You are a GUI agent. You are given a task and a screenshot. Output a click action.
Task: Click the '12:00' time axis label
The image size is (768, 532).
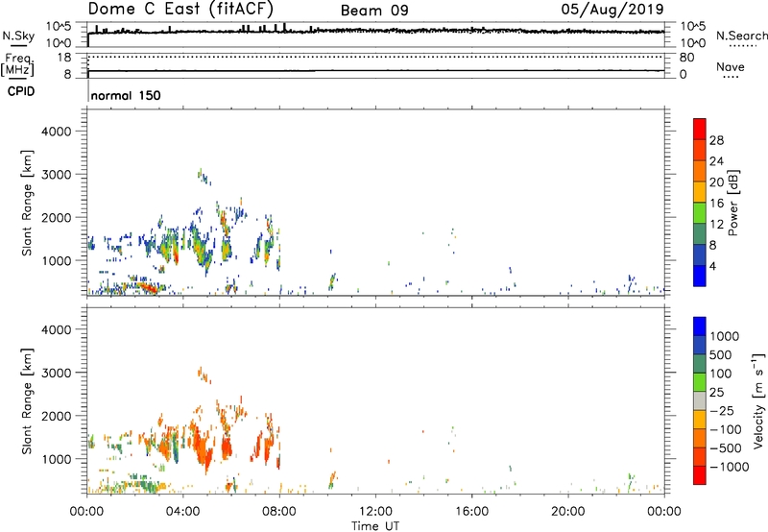pyautogui.click(x=375, y=512)
